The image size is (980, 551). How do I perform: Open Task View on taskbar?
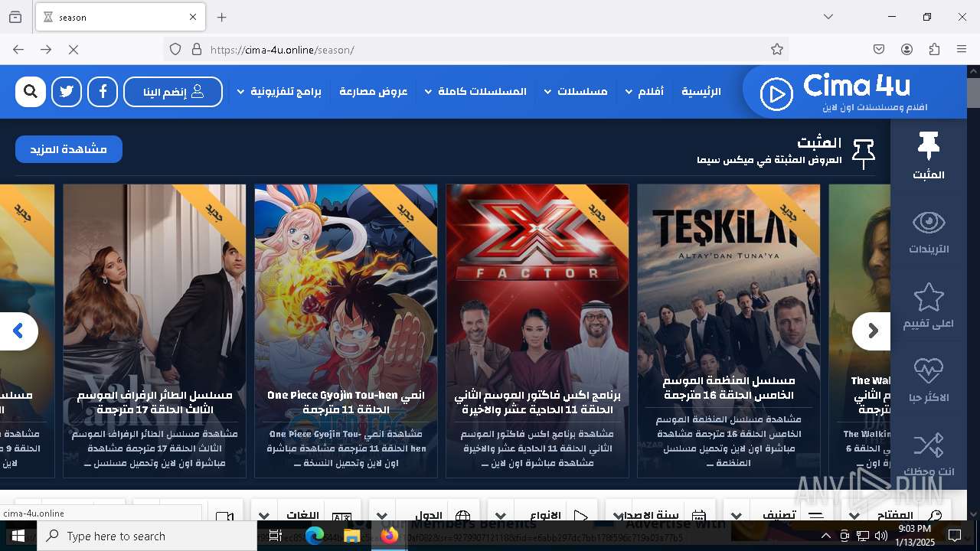(276, 536)
